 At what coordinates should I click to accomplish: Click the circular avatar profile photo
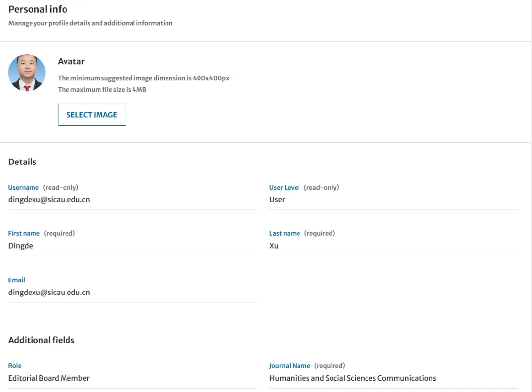tap(27, 73)
